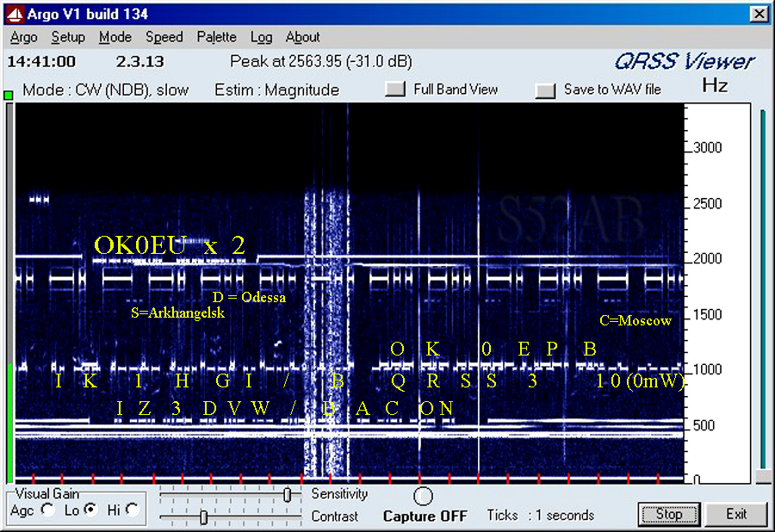Select the Hi visual gain option
775x532 pixels.
pyautogui.click(x=132, y=510)
